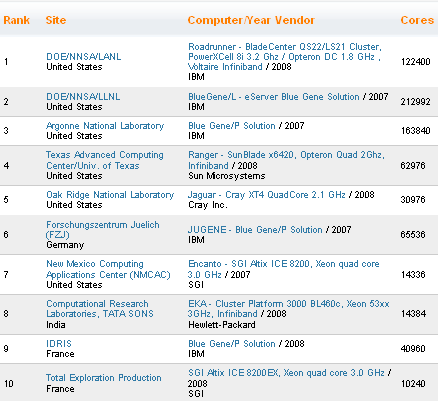Open Total Exploration Production link
The height and width of the screenshot is (401, 438).
coord(104,378)
